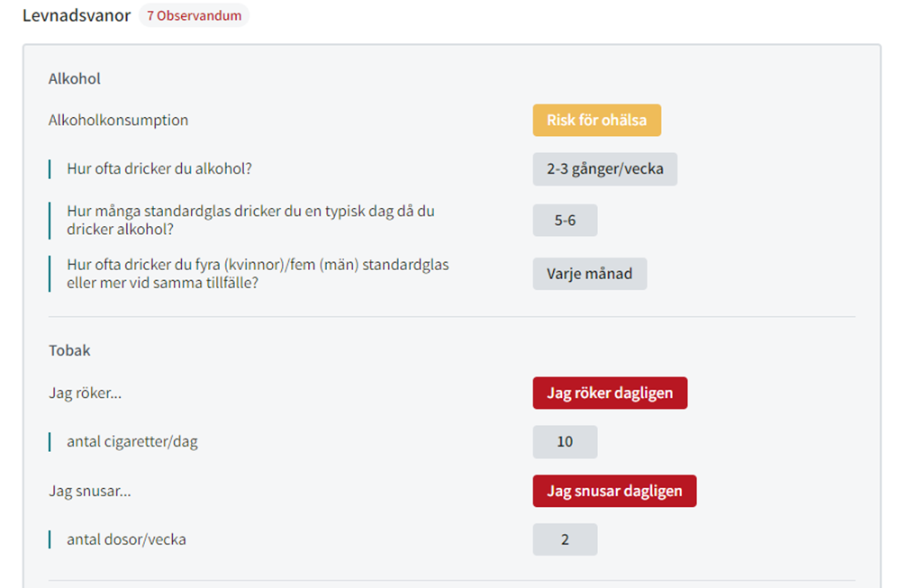Select the value 2 dosor per vecka
The width and height of the screenshot is (898, 588).
pyautogui.click(x=565, y=539)
